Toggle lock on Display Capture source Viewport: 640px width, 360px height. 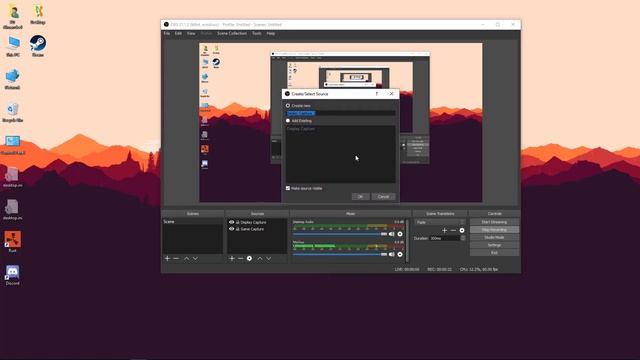(238, 222)
